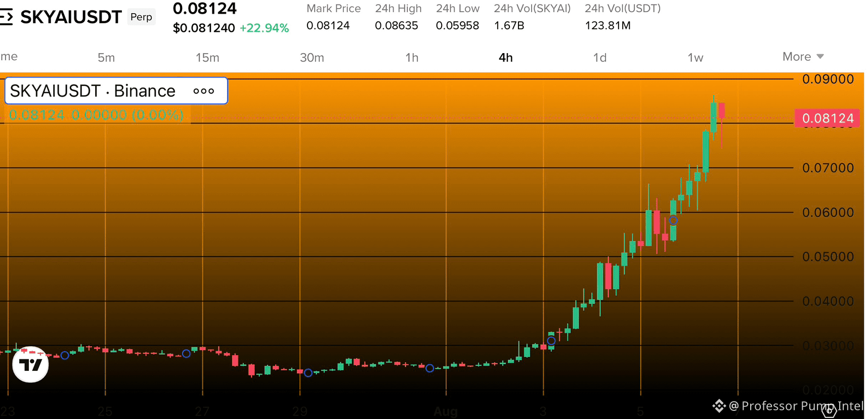Click the red 0.08124 current price tag
Screen dimensions: 868x419
[828, 118]
